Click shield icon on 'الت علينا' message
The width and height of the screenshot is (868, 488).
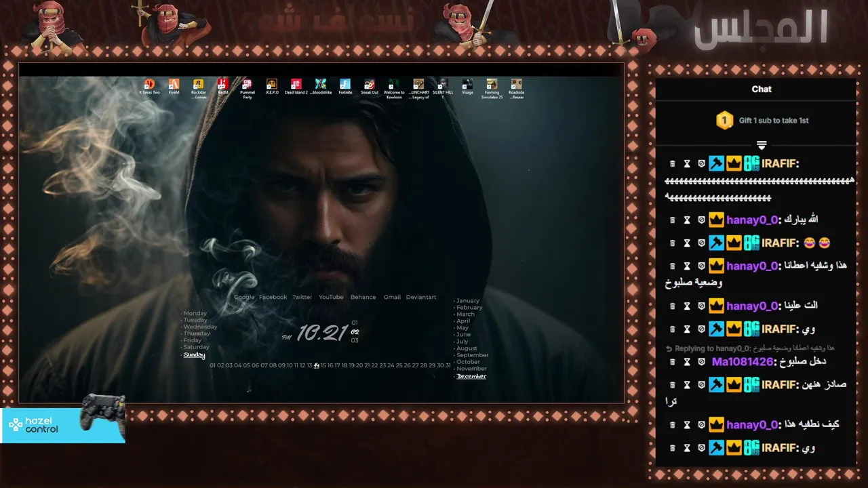click(701, 306)
